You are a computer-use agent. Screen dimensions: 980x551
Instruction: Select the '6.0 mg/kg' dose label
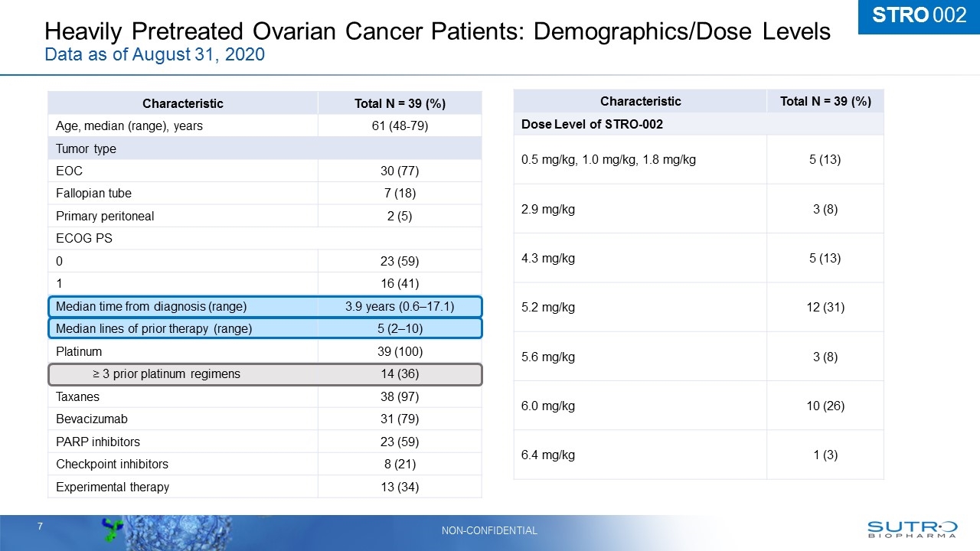point(547,406)
